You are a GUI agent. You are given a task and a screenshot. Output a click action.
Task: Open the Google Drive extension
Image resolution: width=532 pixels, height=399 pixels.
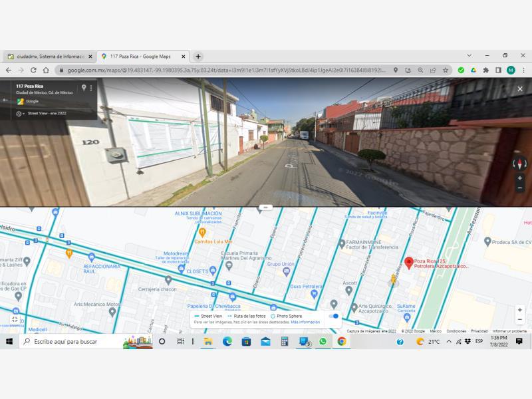[x=473, y=70]
